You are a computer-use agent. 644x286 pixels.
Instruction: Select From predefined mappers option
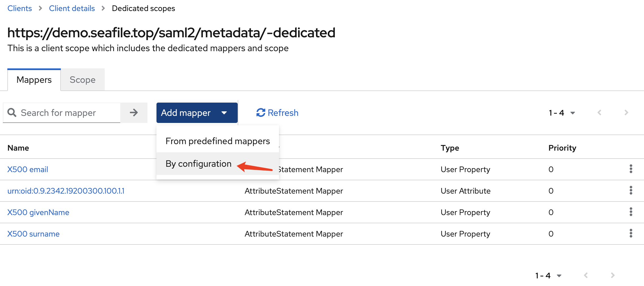218,141
